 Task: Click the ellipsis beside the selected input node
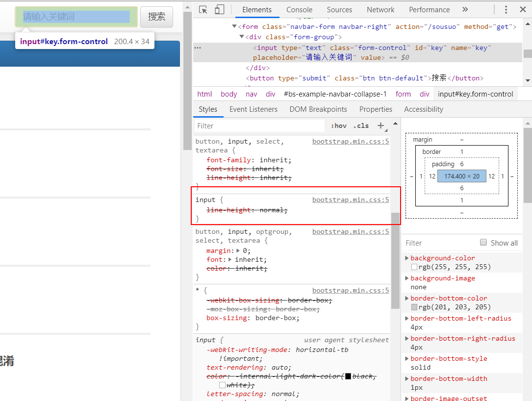198,48
